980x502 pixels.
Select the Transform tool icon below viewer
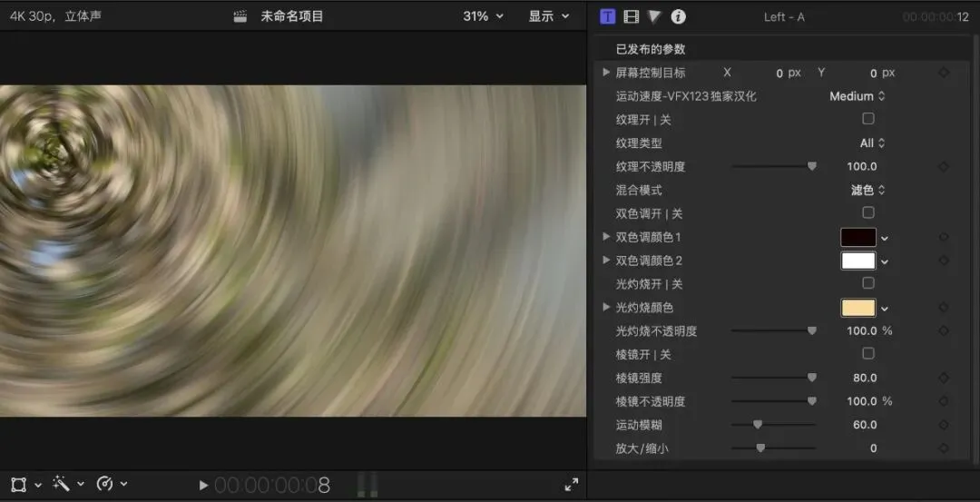19,485
